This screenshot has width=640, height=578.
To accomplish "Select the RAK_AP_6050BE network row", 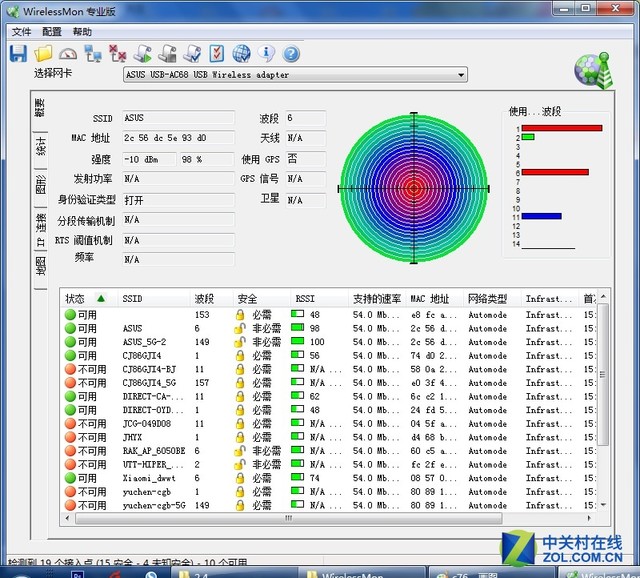I will point(330,451).
